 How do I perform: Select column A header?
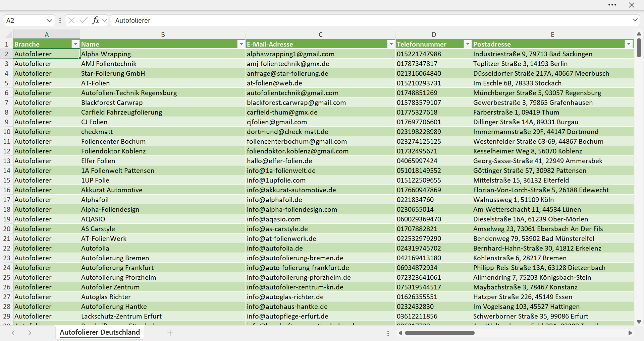pos(47,35)
